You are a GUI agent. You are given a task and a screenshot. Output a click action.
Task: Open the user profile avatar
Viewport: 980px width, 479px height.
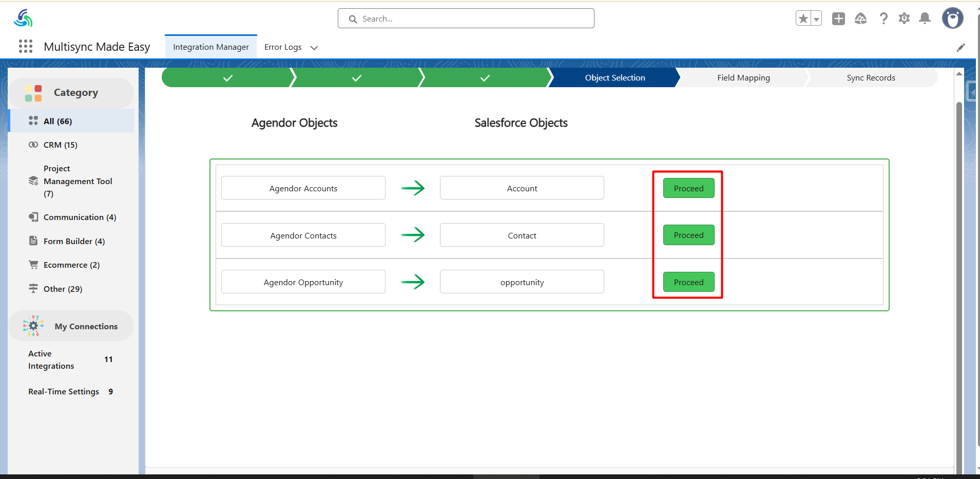click(952, 18)
